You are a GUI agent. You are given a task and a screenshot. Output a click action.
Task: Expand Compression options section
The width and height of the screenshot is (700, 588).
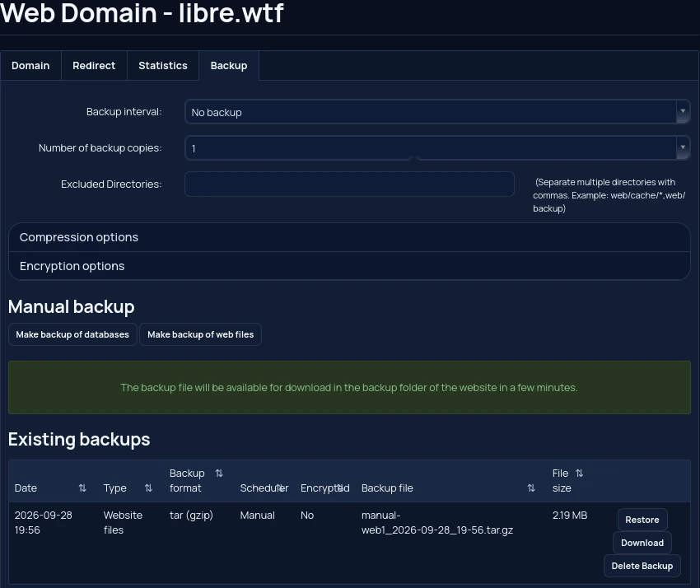click(x=349, y=237)
